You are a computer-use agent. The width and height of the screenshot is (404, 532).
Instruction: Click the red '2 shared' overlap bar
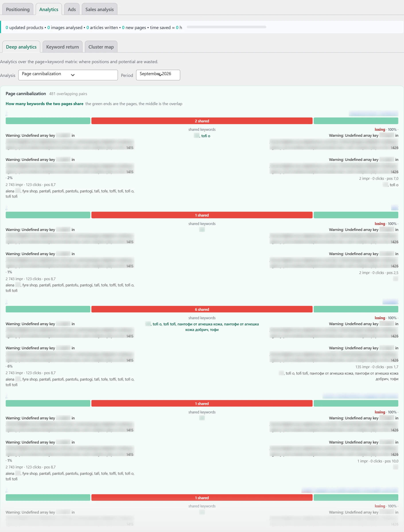[x=202, y=121]
